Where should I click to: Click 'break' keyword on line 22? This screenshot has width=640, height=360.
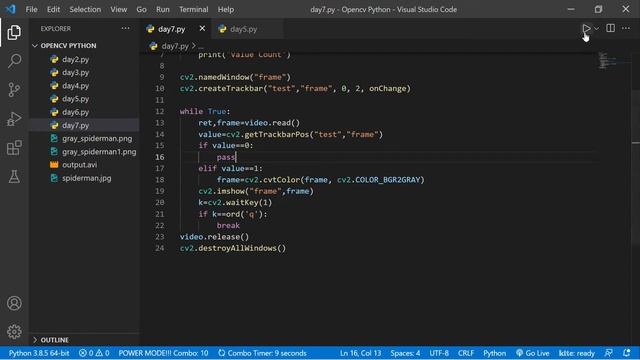[228, 225]
